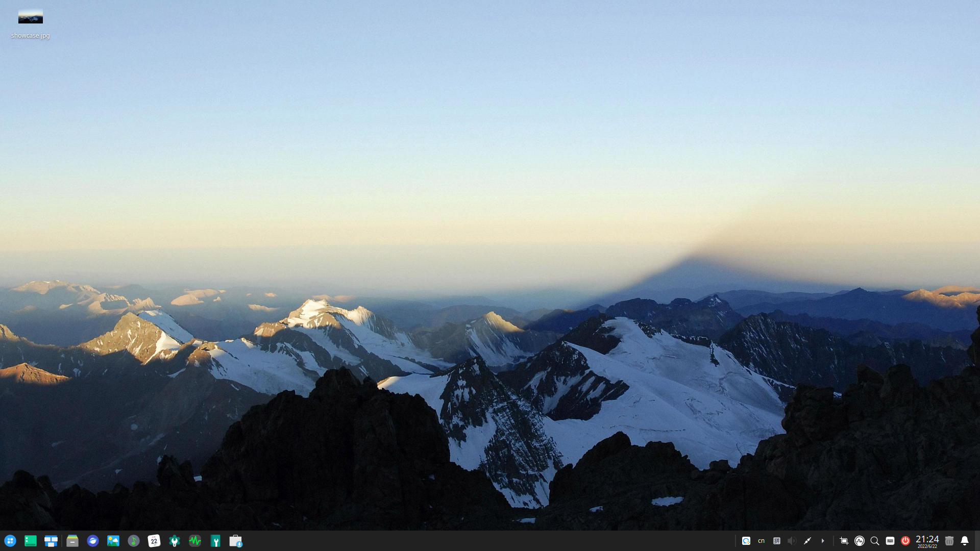The image size is (980, 551).
Task: Show the onscreen keyboard
Action: (890, 541)
